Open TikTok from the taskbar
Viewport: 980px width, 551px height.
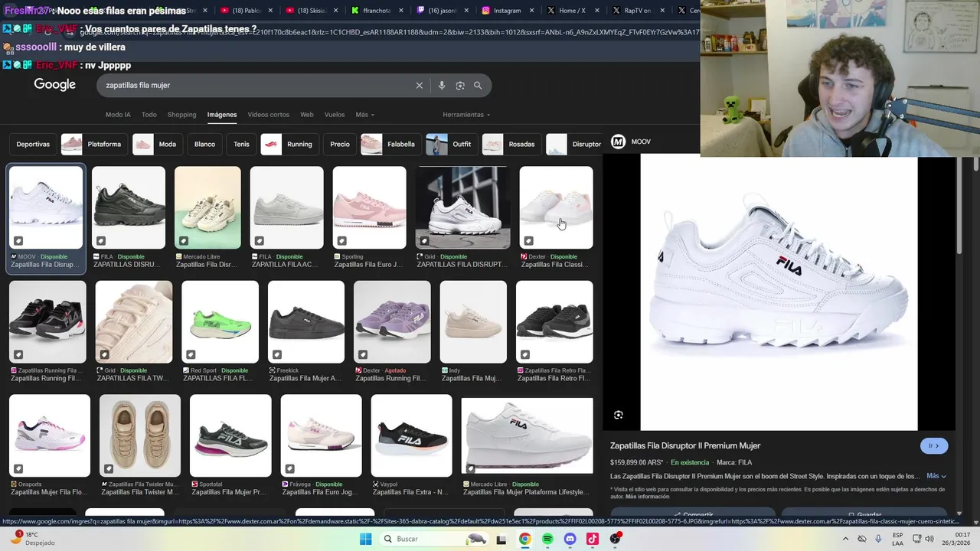(x=592, y=539)
